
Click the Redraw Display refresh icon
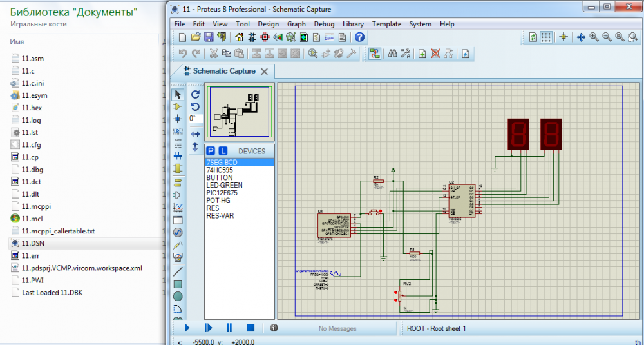(x=533, y=37)
